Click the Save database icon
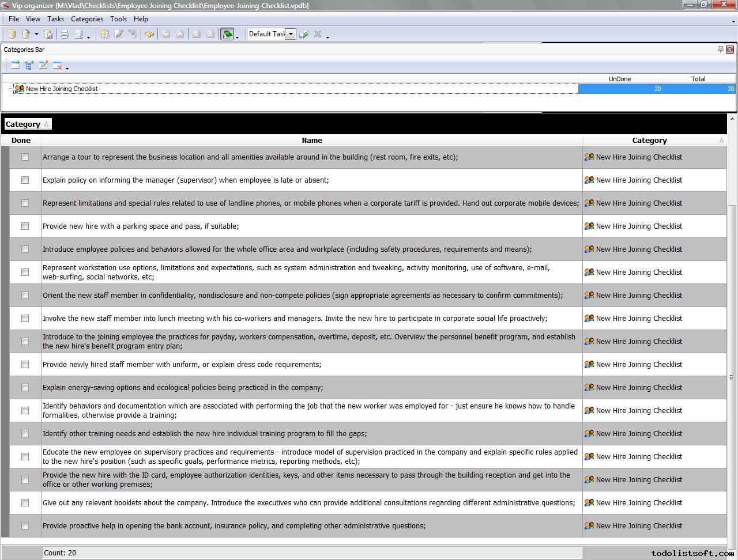Screen dimensions: 738x560 (x=48, y=35)
